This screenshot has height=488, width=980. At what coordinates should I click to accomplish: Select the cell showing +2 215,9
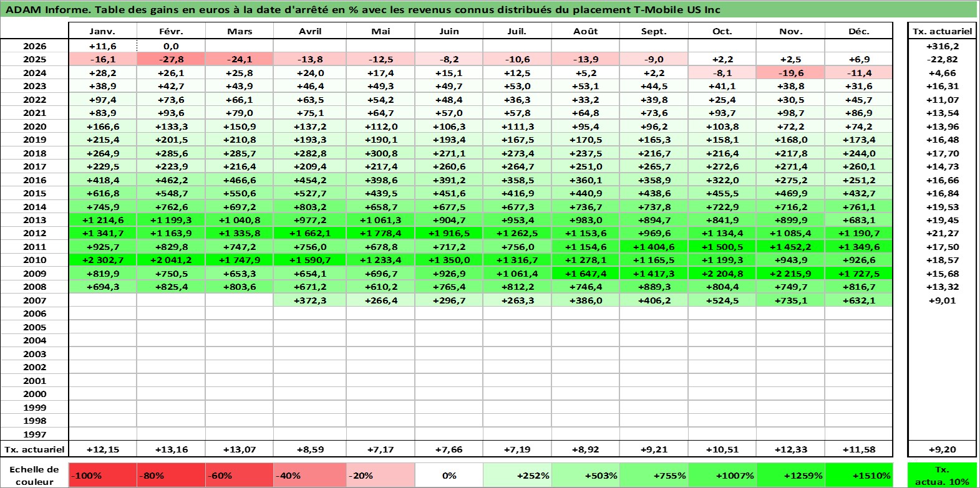click(791, 274)
